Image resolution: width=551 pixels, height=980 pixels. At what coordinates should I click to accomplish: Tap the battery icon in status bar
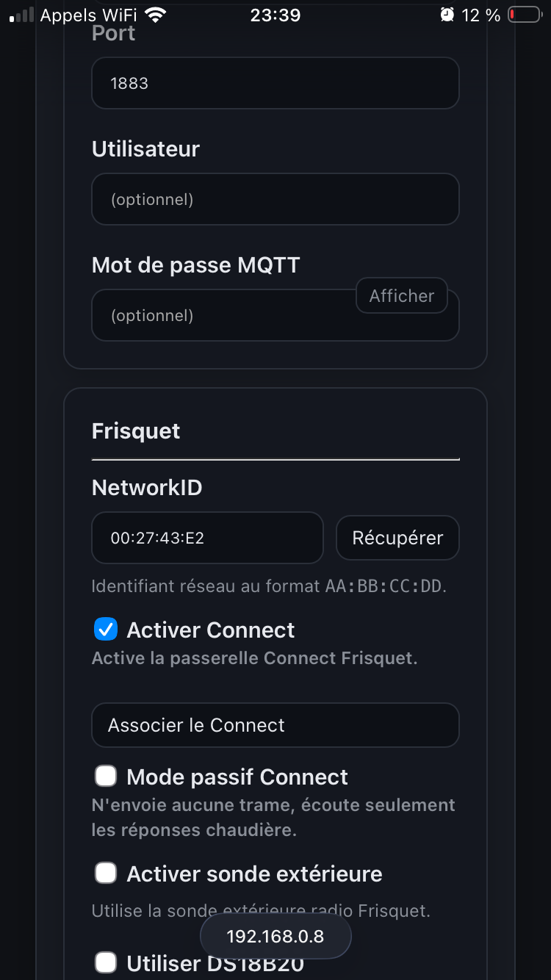[x=524, y=15]
